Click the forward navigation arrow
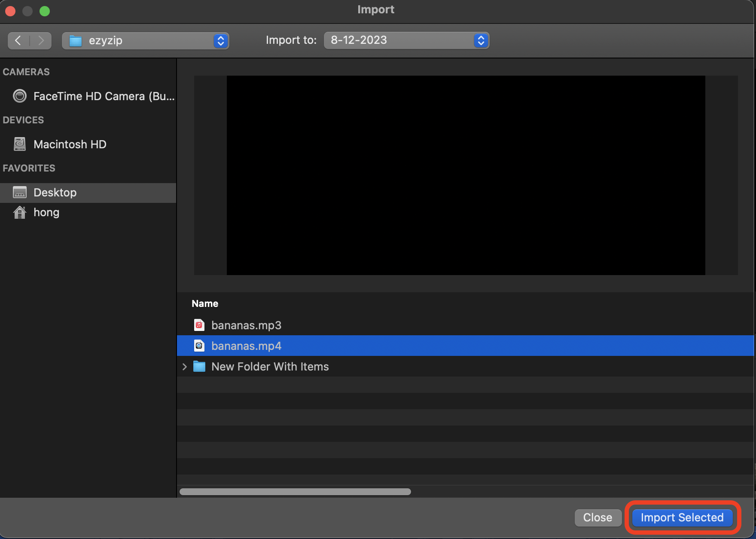 coord(41,40)
